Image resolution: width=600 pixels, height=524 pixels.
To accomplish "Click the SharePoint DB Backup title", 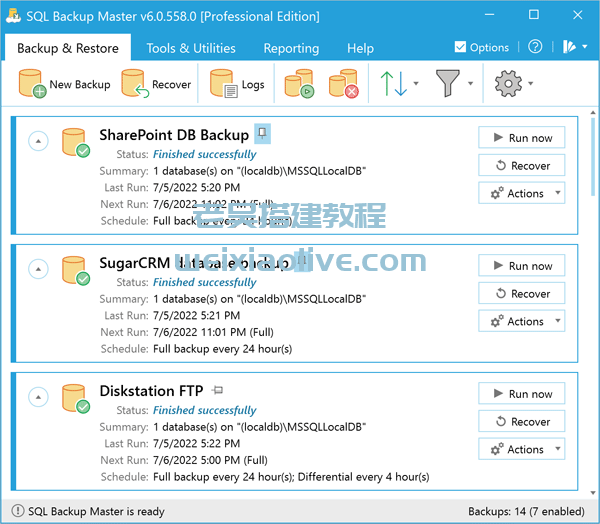I will pos(174,135).
